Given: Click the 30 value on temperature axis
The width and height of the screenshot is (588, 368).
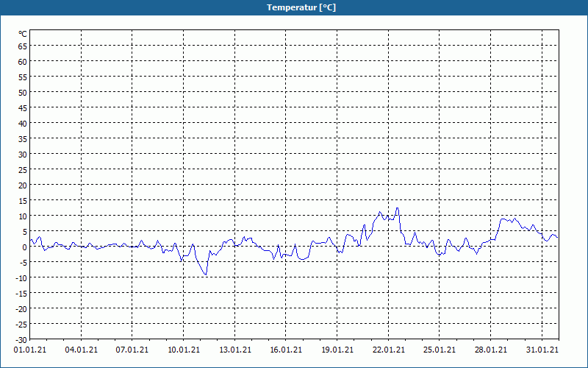Looking at the screenshot, I should tap(23, 155).
